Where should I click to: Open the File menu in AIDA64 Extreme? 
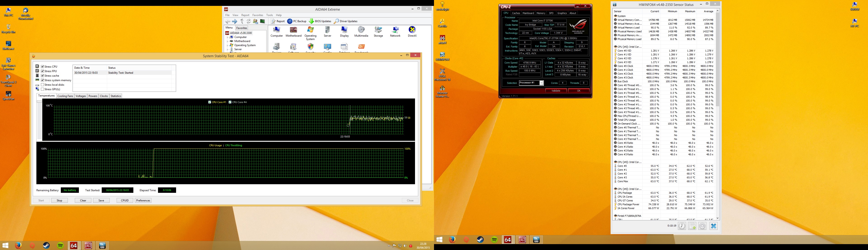pos(227,15)
